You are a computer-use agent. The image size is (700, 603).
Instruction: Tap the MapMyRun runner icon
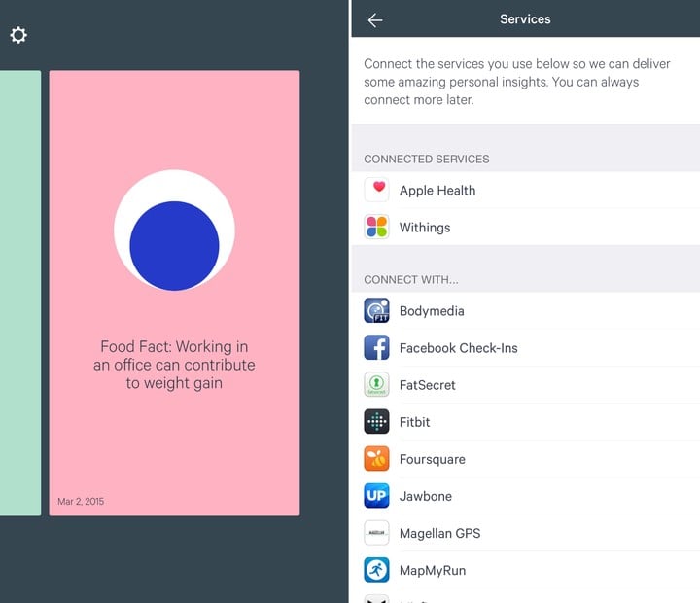coord(376,570)
